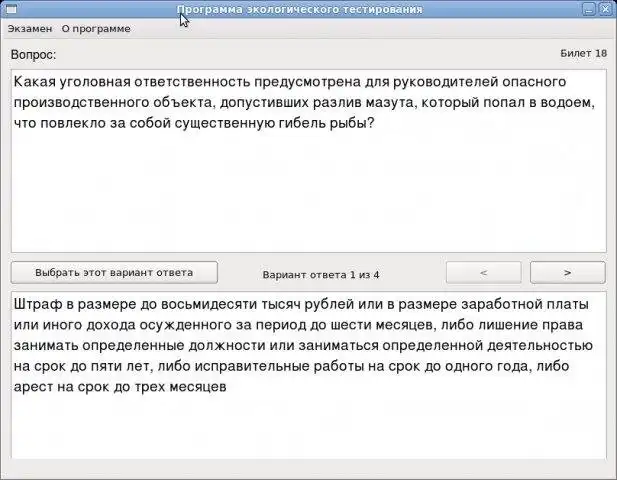The image size is (617, 480).
Task: Click Выбрать этот вариант ответа button
Action: (114, 272)
